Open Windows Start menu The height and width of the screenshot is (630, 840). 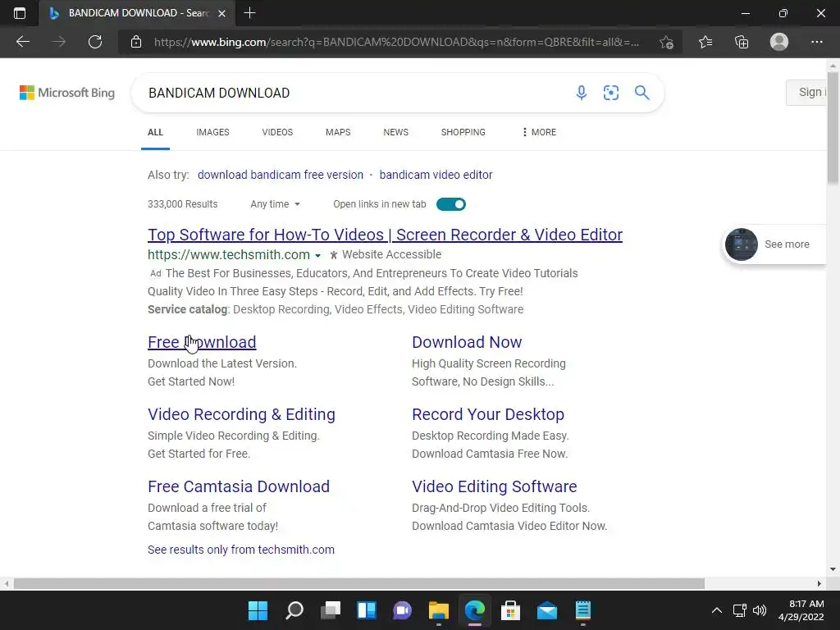[x=258, y=610]
